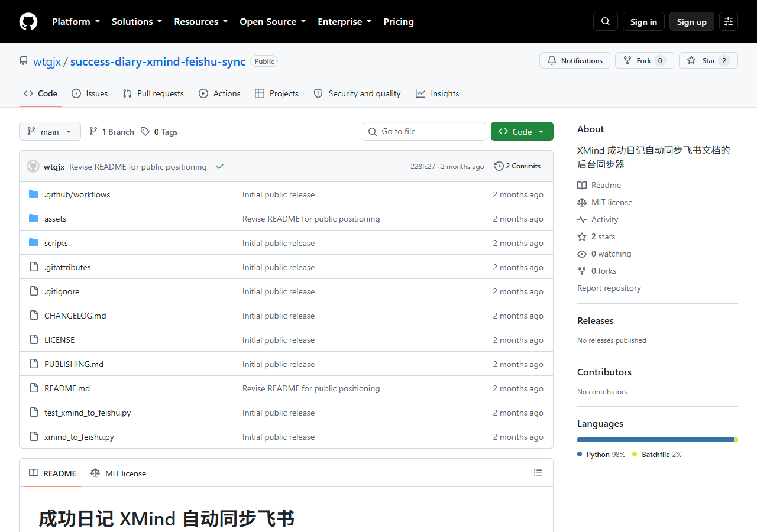The image size is (757, 532).
Task: Fork this repository
Action: click(x=645, y=60)
